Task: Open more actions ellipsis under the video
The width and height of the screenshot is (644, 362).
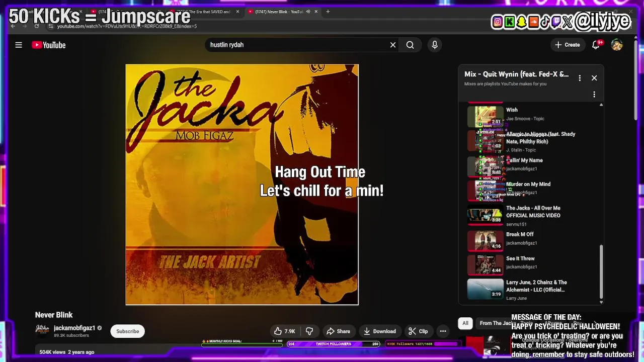Action: [x=443, y=331]
